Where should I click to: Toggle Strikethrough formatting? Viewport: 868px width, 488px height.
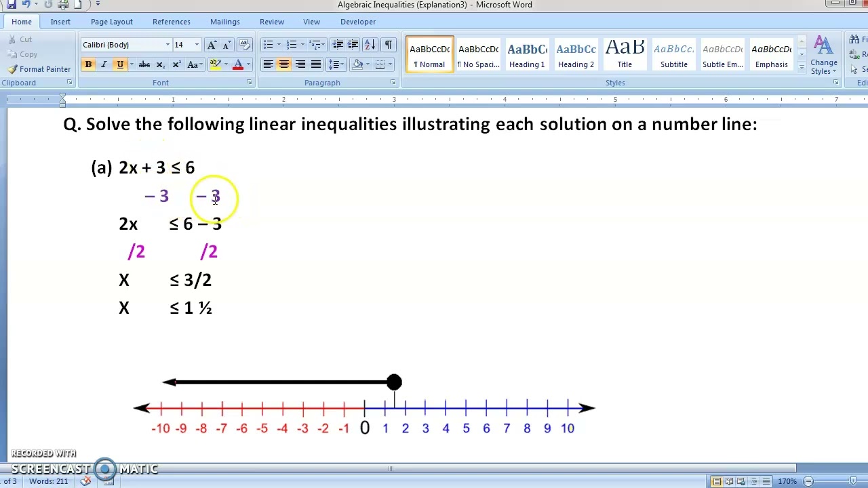[x=144, y=64]
